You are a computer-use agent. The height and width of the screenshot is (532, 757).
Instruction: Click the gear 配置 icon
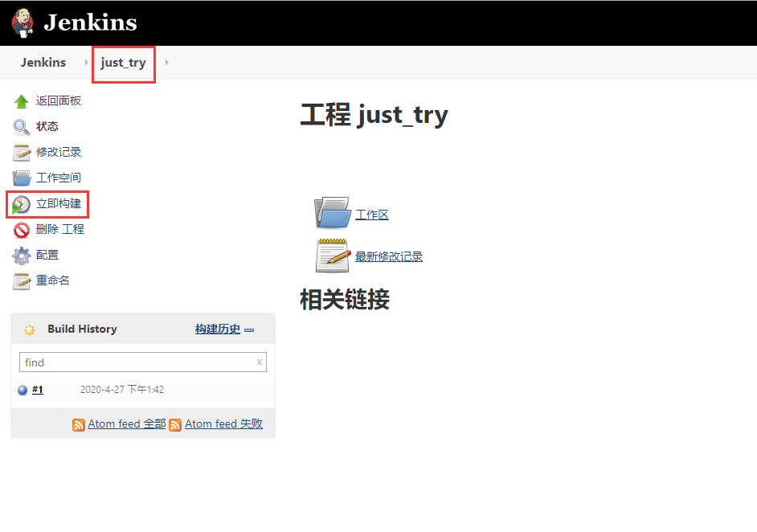pyautogui.click(x=21, y=256)
